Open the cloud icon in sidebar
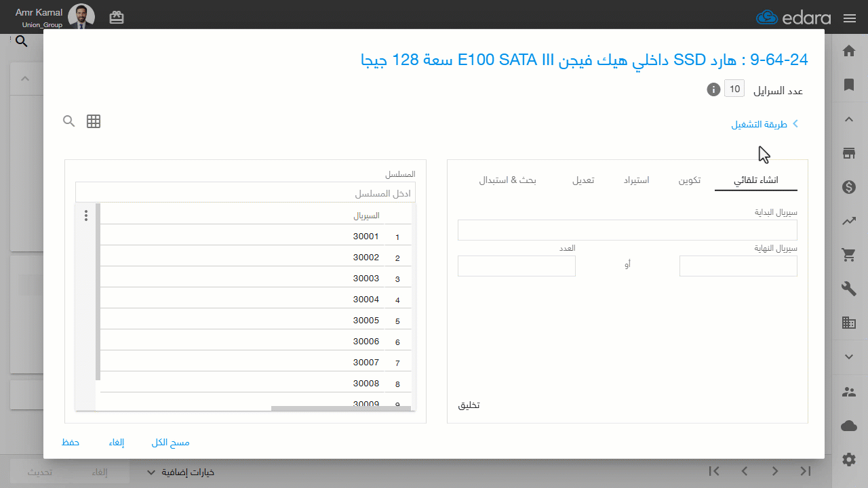This screenshot has width=868, height=488. (x=848, y=426)
